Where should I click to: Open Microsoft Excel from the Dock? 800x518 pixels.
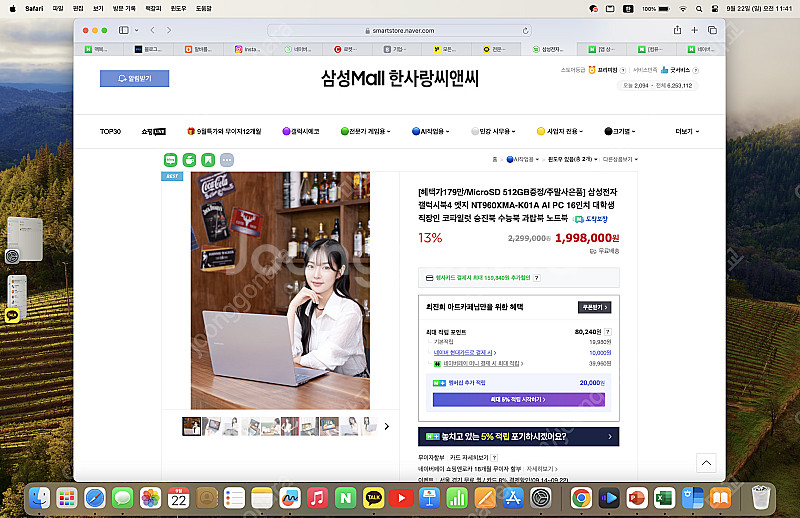[x=664, y=498]
